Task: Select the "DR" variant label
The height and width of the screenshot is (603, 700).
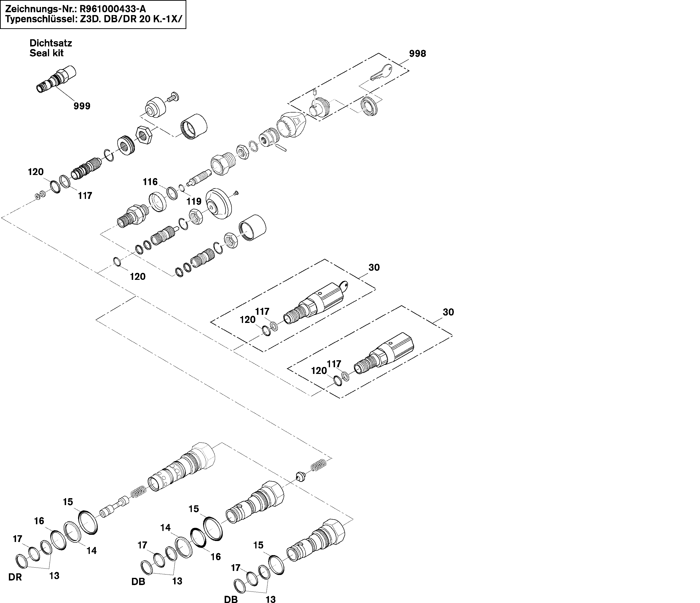Action: [x=15, y=577]
